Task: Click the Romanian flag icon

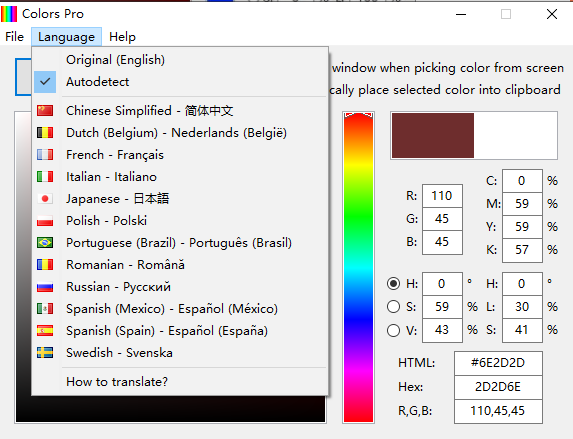Action: click(x=45, y=265)
